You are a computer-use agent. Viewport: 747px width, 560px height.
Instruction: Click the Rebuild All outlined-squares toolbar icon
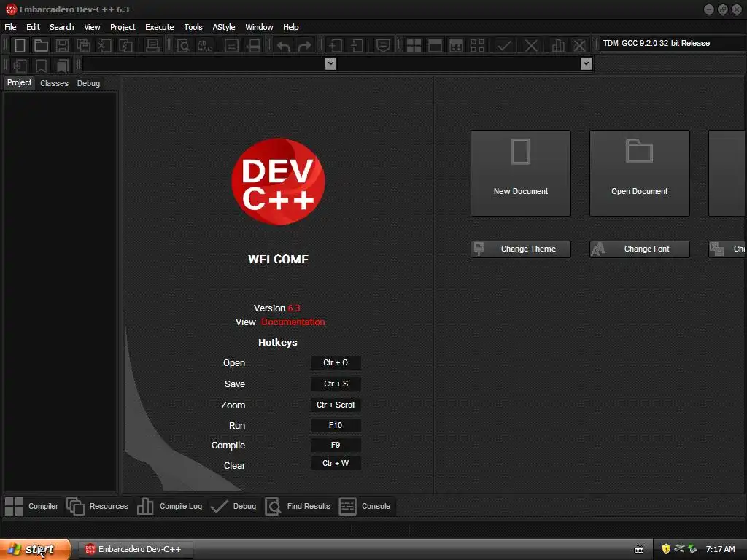[x=477, y=46]
